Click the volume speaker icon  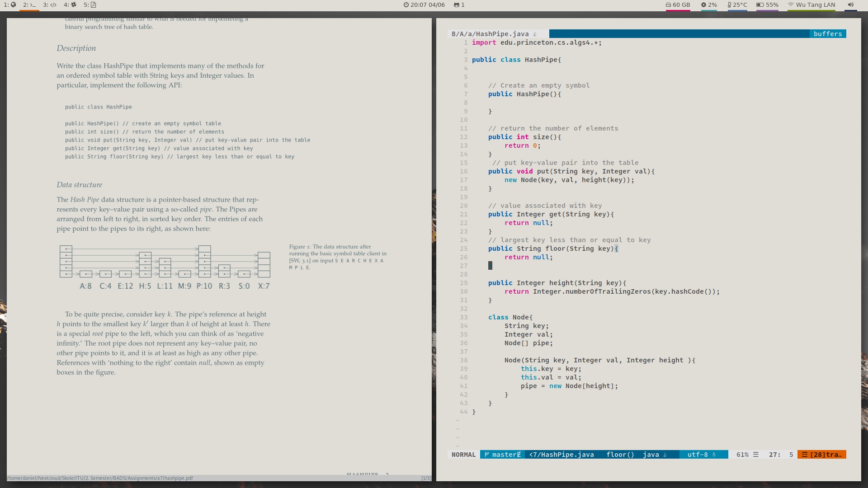(850, 5)
